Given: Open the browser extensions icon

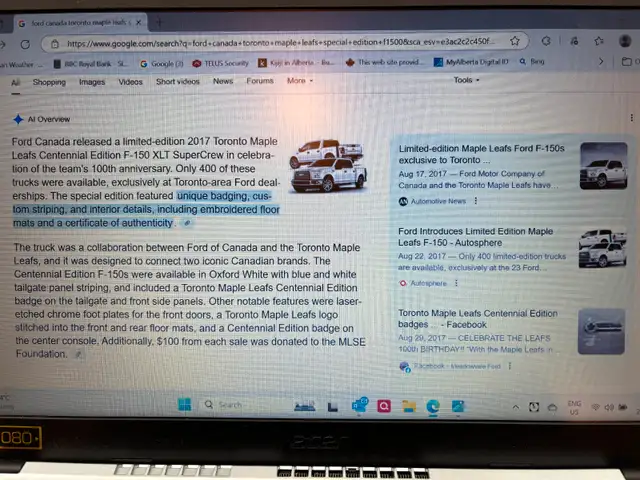Looking at the screenshot, I should pyautogui.click(x=546, y=41).
